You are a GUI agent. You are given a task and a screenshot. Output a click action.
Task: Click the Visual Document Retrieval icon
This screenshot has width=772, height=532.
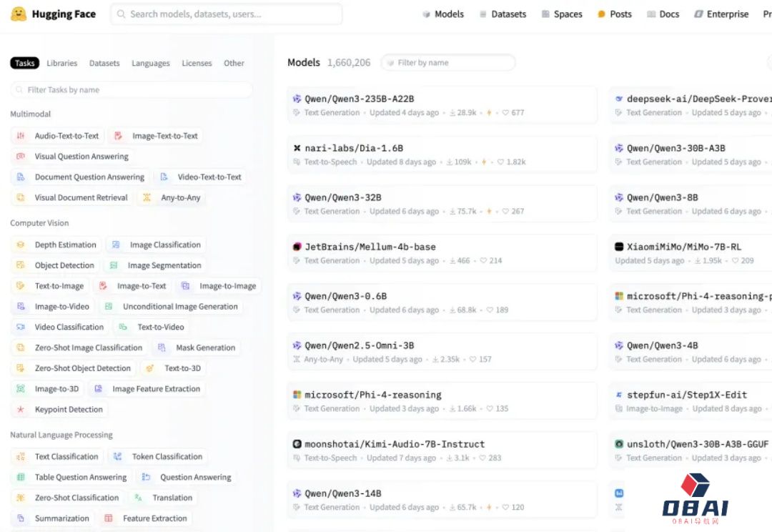click(20, 197)
